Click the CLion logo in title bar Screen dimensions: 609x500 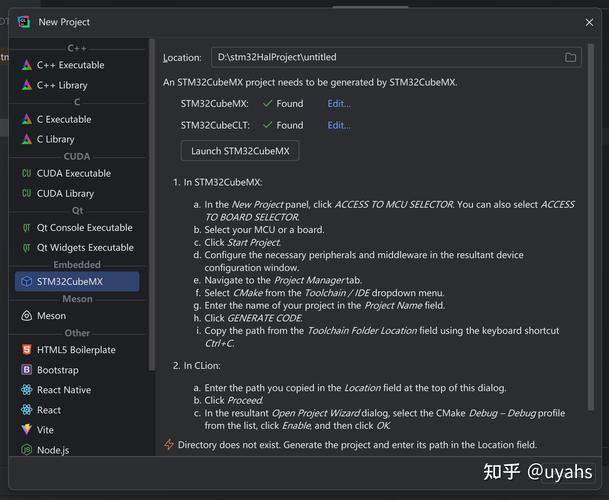pos(24,22)
